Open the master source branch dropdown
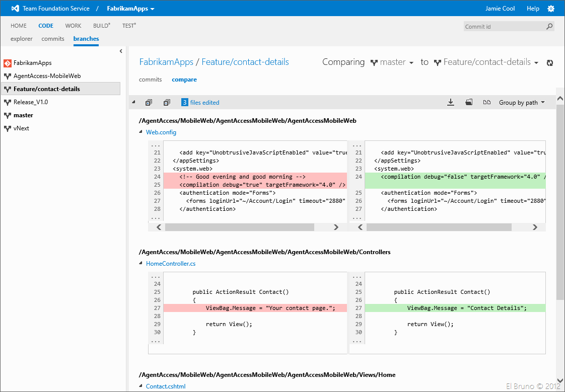This screenshot has width=565, height=392. pyautogui.click(x=392, y=62)
